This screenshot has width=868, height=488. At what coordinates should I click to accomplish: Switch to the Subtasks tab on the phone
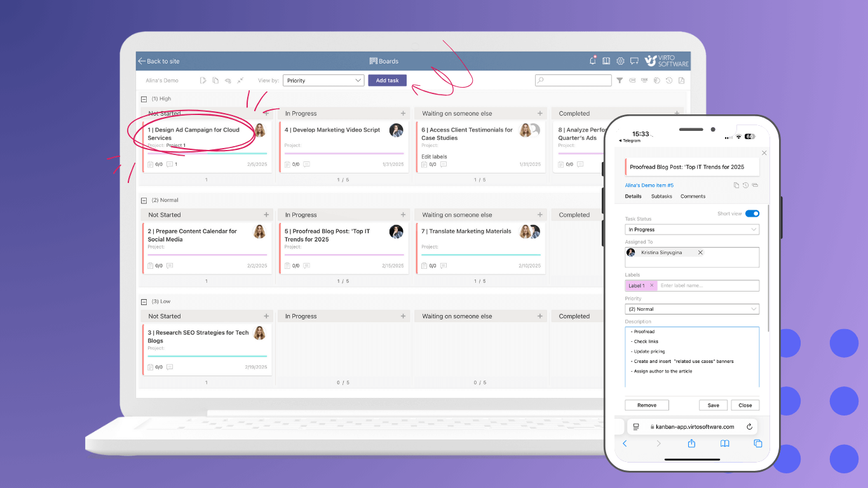[x=661, y=196]
